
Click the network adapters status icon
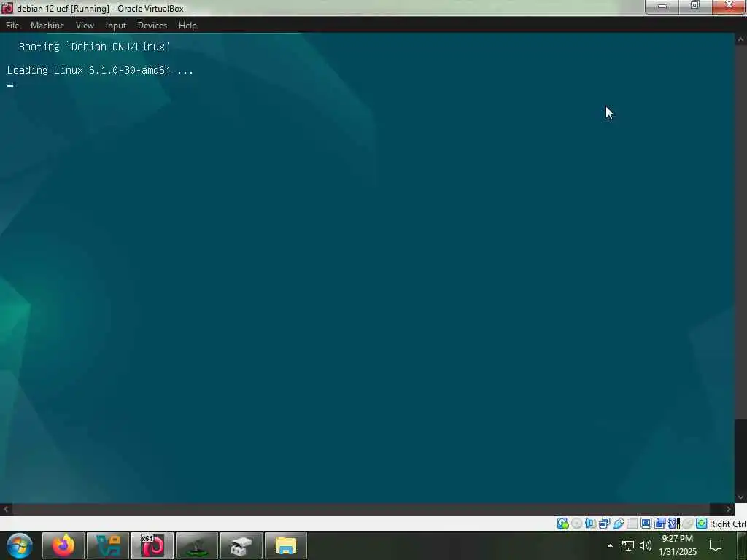click(x=605, y=524)
